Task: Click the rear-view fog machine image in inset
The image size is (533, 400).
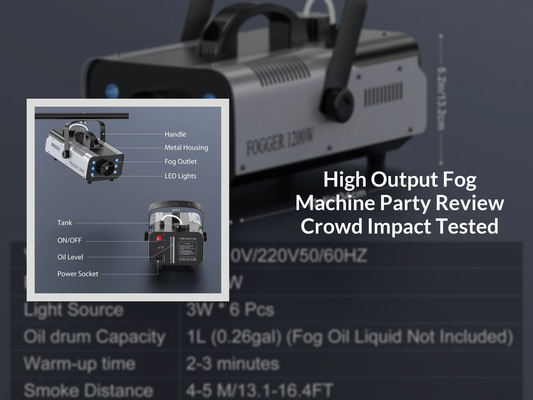Action: click(x=176, y=234)
